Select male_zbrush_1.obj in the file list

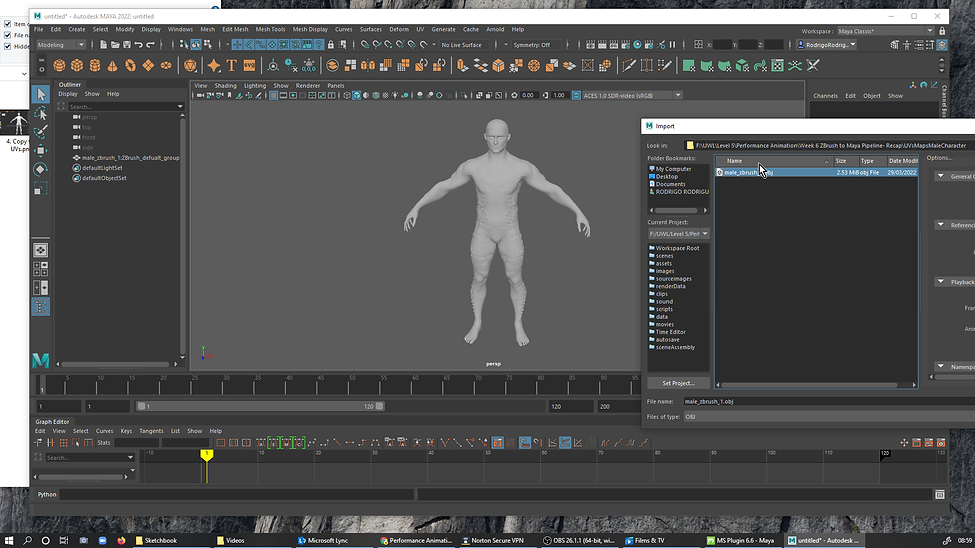point(816,172)
